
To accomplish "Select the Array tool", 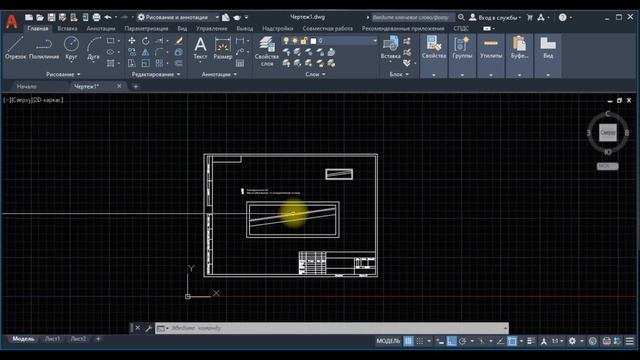I will click(159, 63).
